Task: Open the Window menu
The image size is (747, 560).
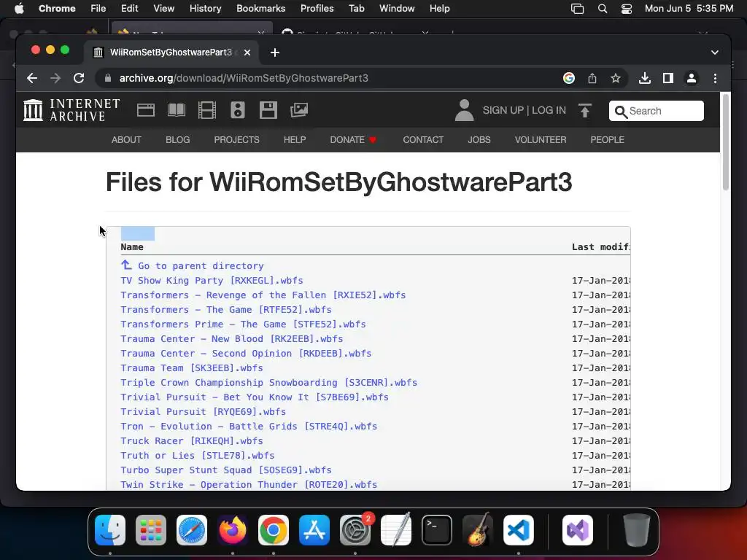Action: (x=397, y=9)
